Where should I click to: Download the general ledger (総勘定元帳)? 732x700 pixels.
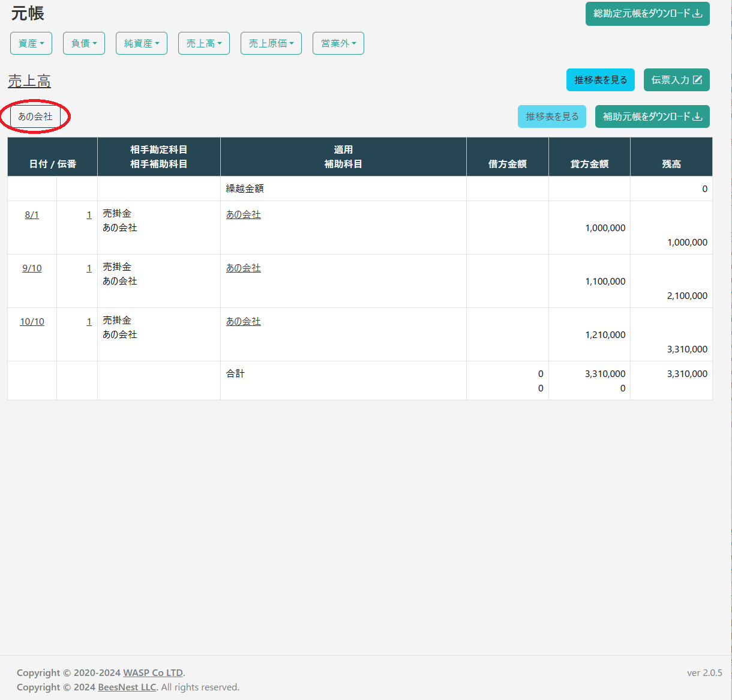tap(647, 14)
